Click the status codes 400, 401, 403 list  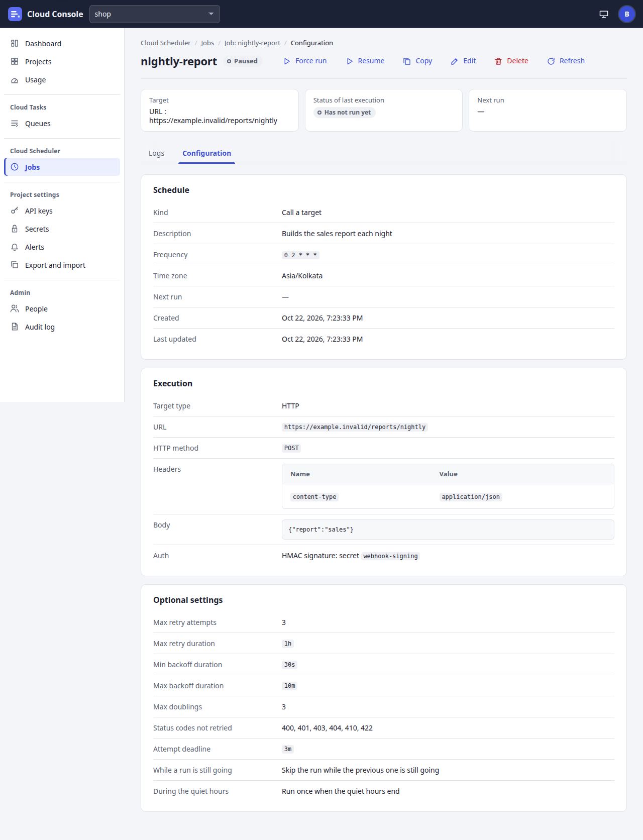[x=327, y=728]
